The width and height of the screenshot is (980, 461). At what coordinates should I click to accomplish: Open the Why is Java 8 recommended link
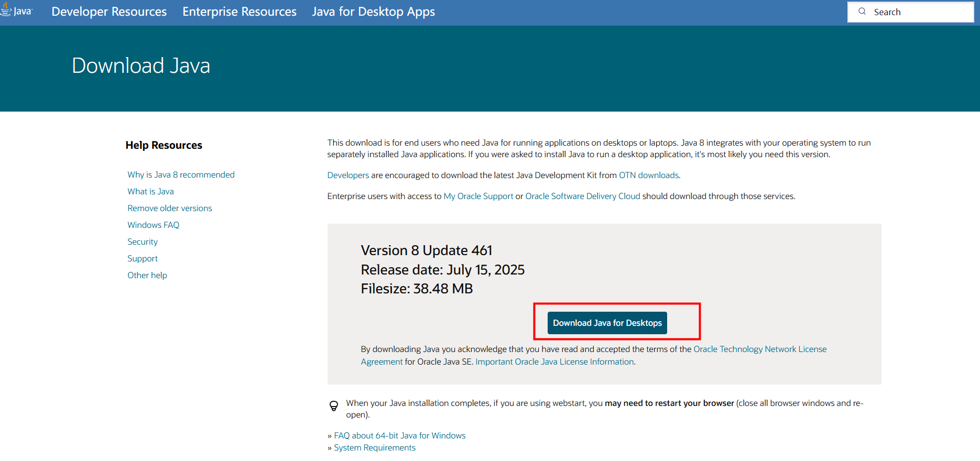tap(181, 174)
